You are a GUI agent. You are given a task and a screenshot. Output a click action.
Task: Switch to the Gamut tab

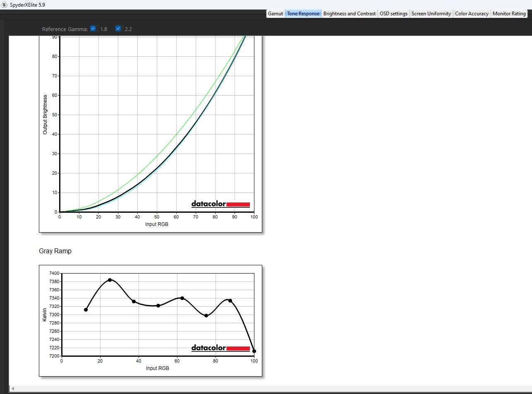pyautogui.click(x=276, y=14)
